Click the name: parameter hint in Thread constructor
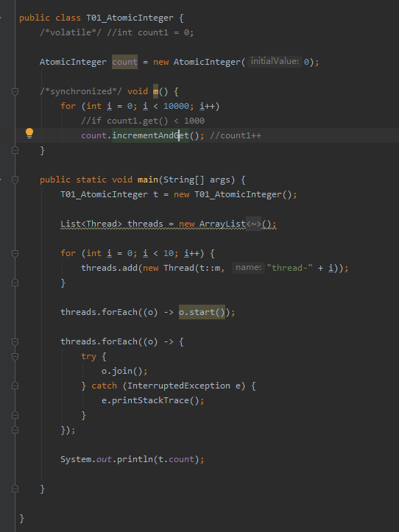Image resolution: width=399 pixels, height=532 pixels. coord(248,267)
